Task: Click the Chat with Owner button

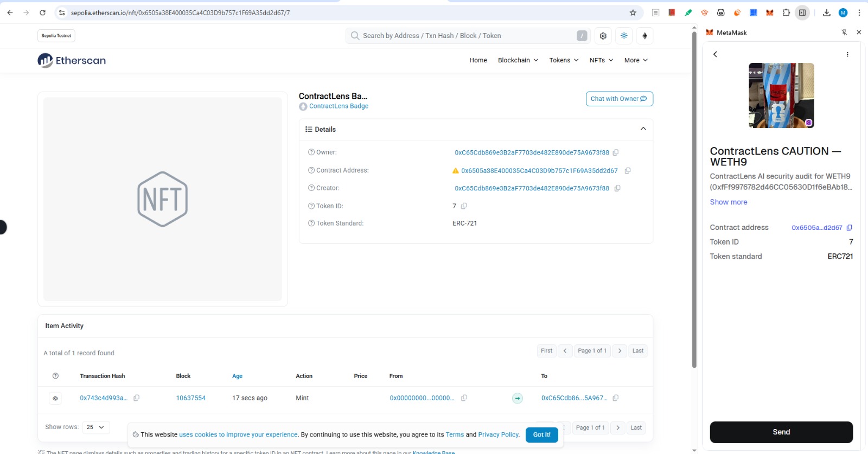Action: [619, 99]
